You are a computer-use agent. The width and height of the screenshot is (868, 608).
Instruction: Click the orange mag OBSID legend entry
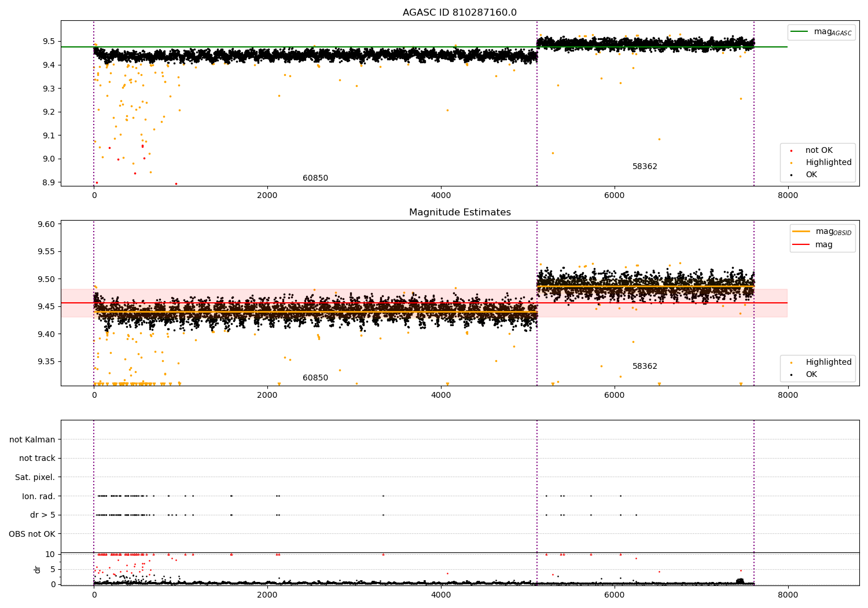[822, 232]
